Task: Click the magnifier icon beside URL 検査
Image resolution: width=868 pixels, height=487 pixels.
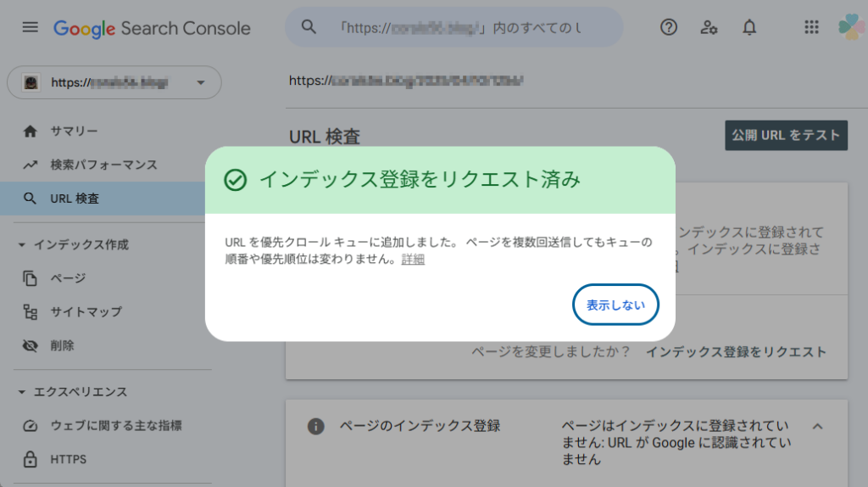Action: [30, 199]
